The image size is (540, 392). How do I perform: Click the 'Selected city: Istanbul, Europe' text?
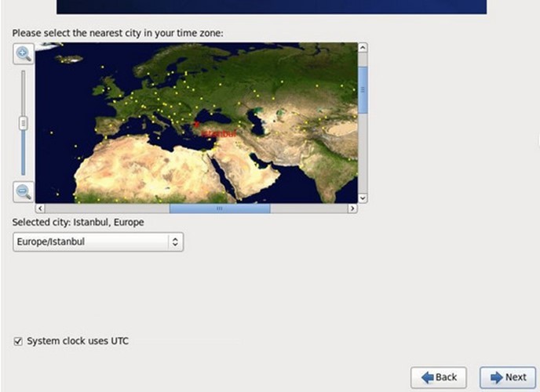coord(78,222)
